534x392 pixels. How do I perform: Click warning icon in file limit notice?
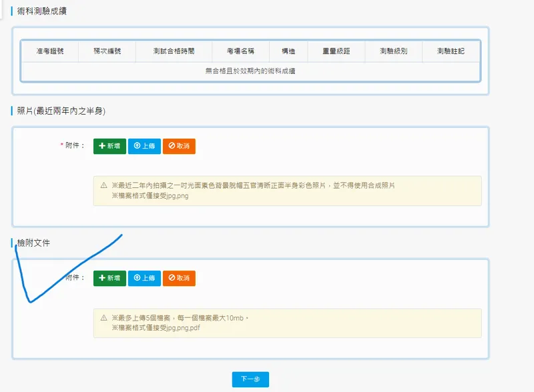point(104,318)
